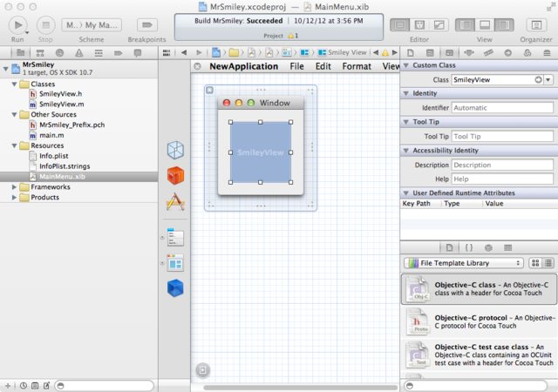Viewport: 558px width, 392px height.
Task: Click the Stop button
Action: point(45,25)
